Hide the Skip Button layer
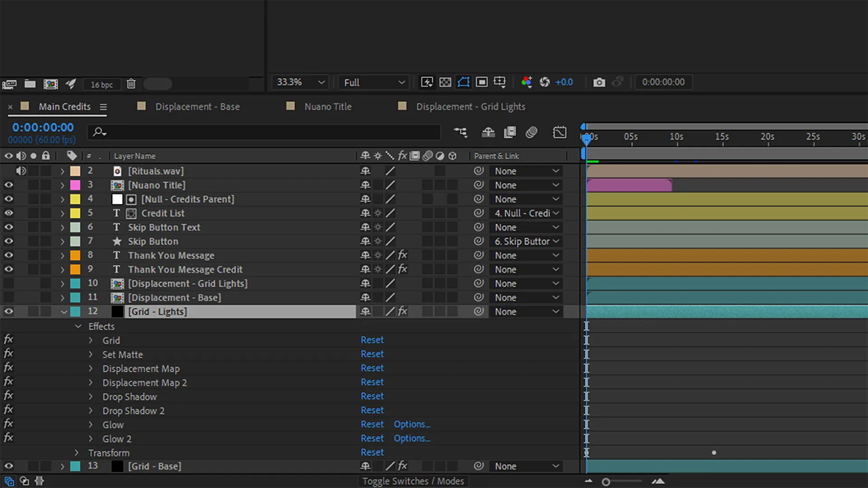The width and height of the screenshot is (868, 488). 9,241
